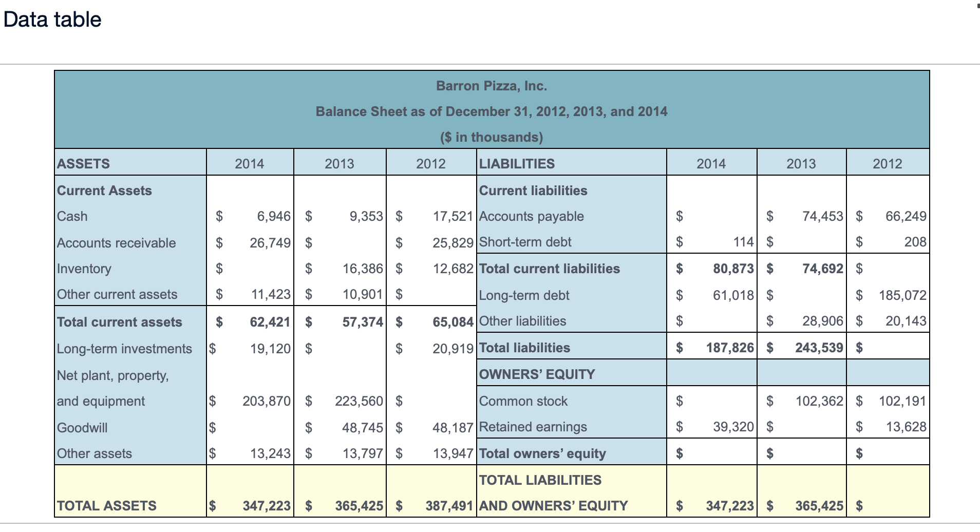Click Inventory 2012 value 12,682
This screenshot has height=532, width=980.
coord(453,269)
